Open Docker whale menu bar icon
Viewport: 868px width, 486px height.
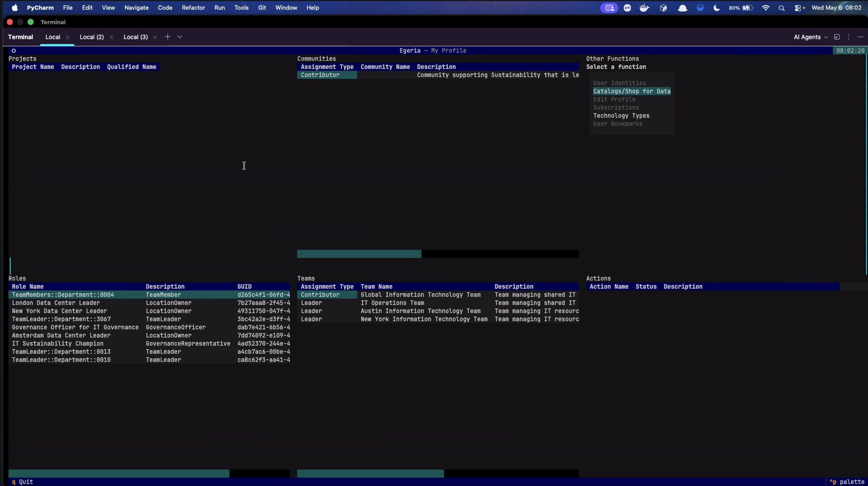[644, 8]
